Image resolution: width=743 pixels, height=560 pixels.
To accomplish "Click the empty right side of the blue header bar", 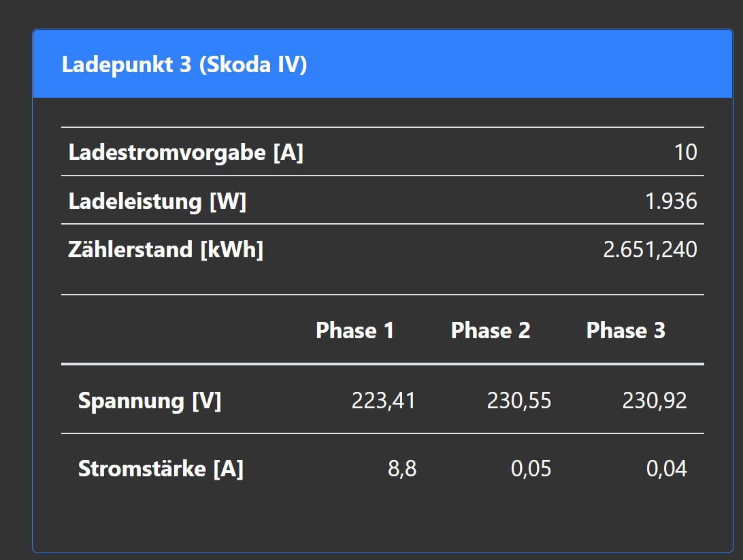I will 544,65.
